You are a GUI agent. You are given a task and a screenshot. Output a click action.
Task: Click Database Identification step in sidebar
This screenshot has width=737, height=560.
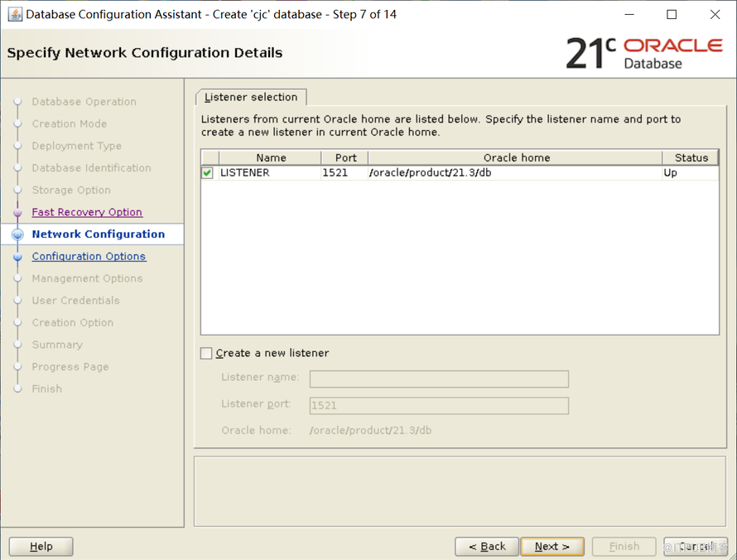(x=92, y=168)
